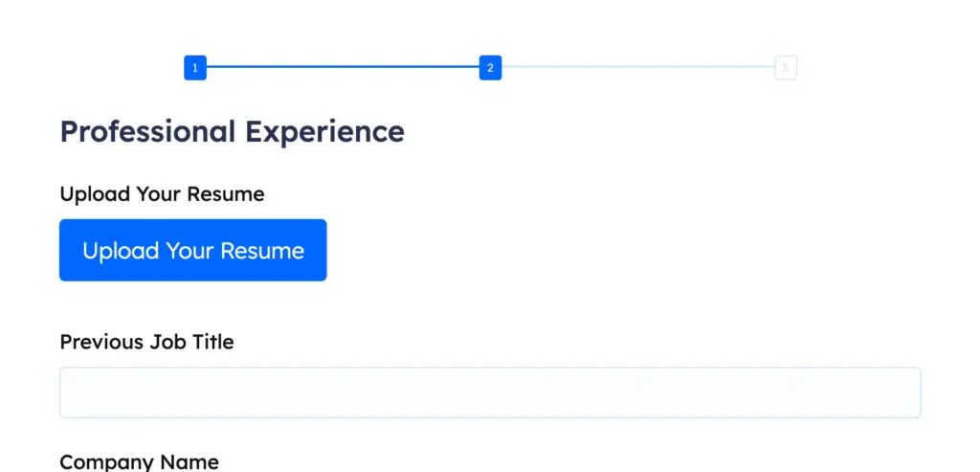Image resolution: width=980 pixels, height=472 pixels.
Task: Go back to step 1 marker
Action: 195,68
